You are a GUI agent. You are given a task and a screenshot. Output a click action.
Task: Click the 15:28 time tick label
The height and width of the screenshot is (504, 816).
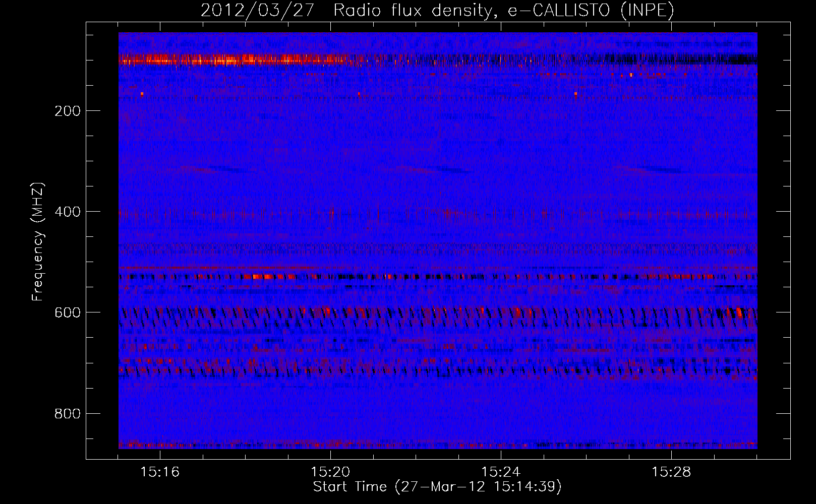click(671, 472)
